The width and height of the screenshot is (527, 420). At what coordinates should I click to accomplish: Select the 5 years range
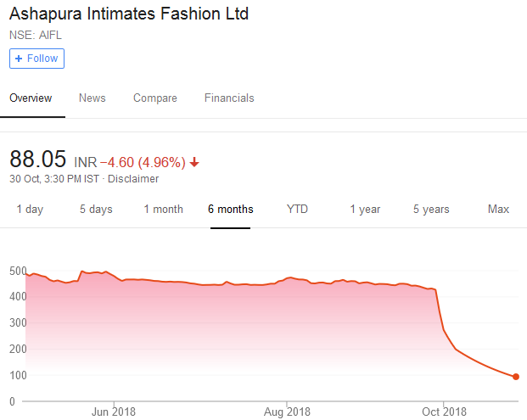431,210
